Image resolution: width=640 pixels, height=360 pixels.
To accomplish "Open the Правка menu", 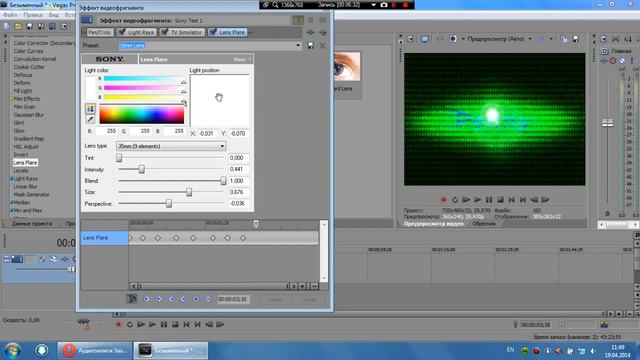I will click(33, 15).
